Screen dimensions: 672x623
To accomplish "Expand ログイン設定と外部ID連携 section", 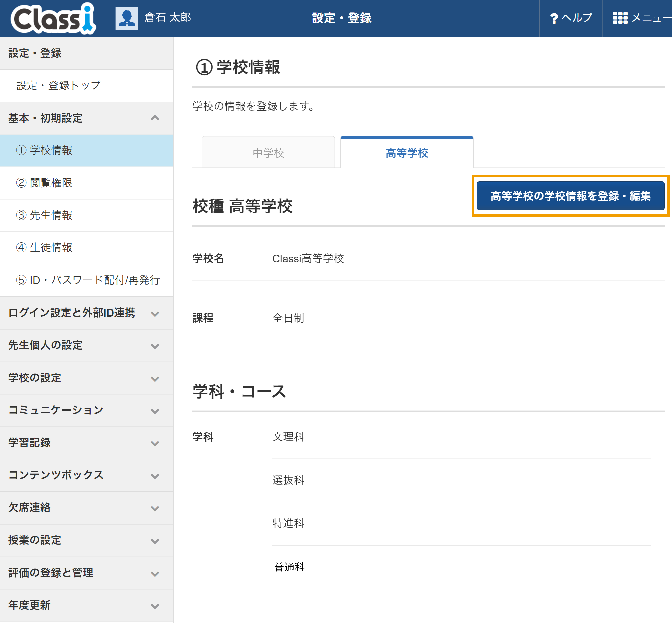I will (x=86, y=313).
